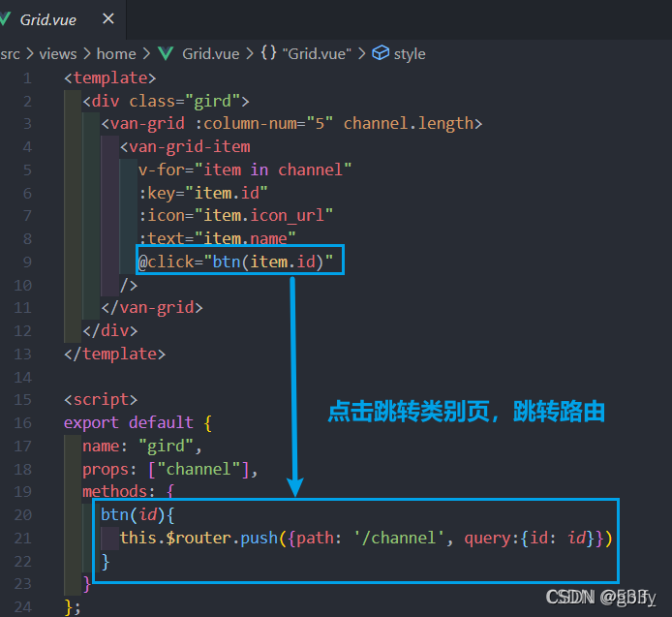Click the name: "gird" property line
The height and width of the screenshot is (617, 672).
click(142, 446)
